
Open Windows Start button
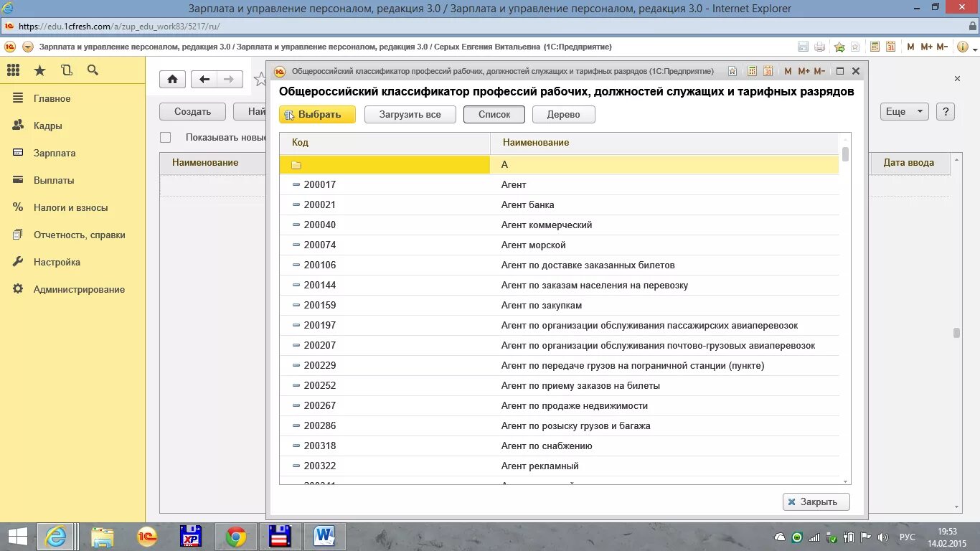click(x=17, y=537)
